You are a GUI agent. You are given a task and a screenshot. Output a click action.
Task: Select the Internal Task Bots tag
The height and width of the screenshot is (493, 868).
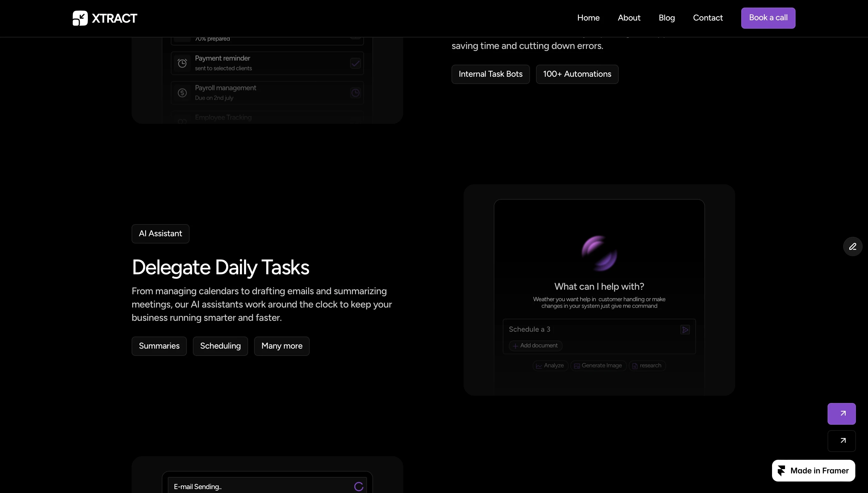490,74
